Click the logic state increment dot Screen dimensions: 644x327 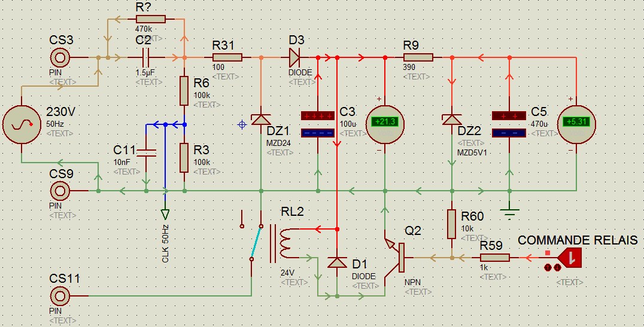tap(548, 268)
